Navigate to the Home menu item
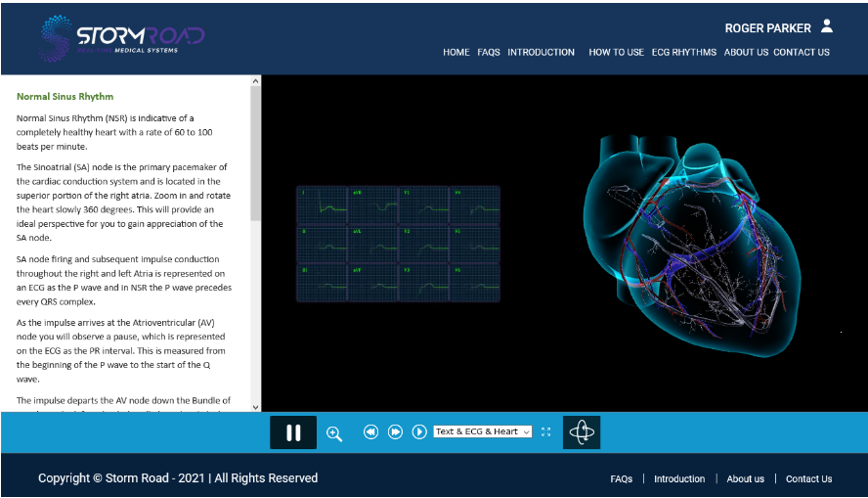The width and height of the screenshot is (868, 498). click(x=456, y=52)
